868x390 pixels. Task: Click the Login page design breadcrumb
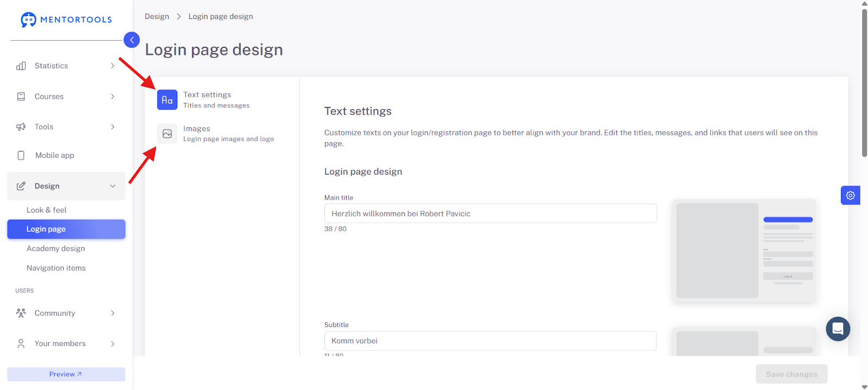coord(221,16)
